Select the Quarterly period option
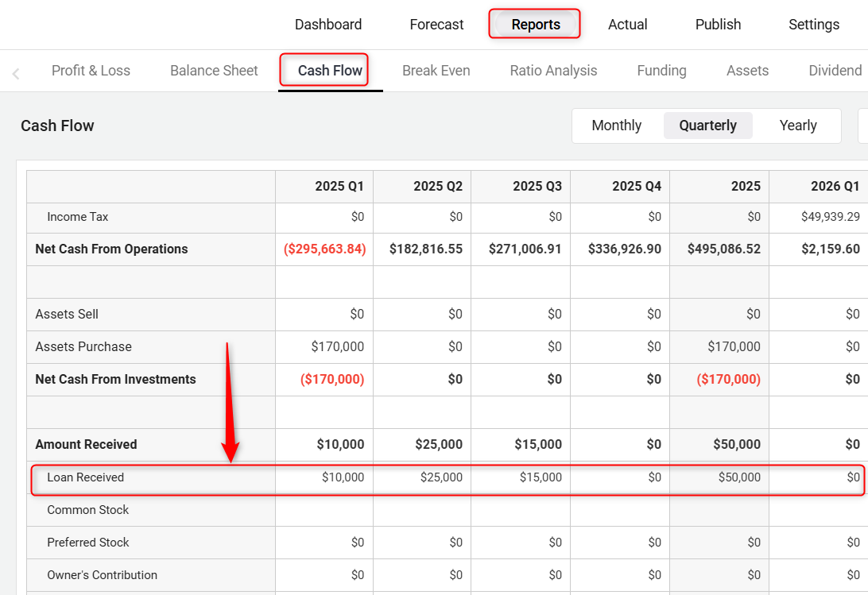This screenshot has width=868, height=595. coord(707,126)
